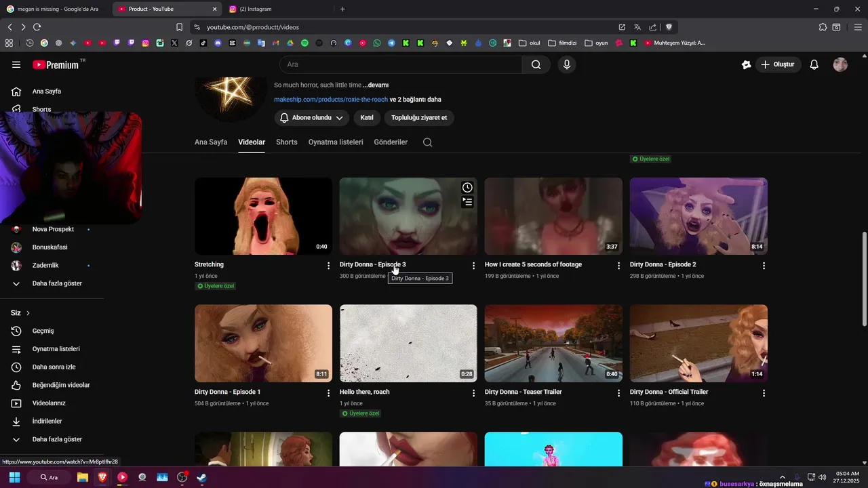The image size is (868, 488).
Task: Expand Daha fazla göster under İndirilenler
Action: point(57,439)
